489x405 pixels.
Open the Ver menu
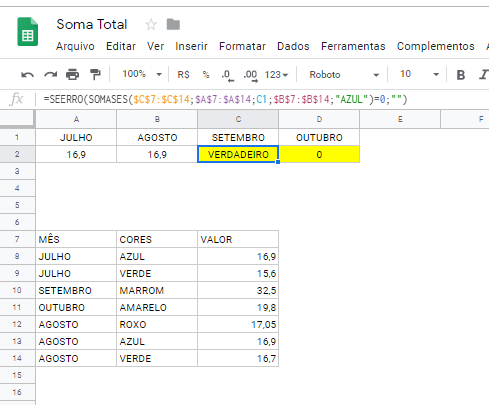(155, 46)
